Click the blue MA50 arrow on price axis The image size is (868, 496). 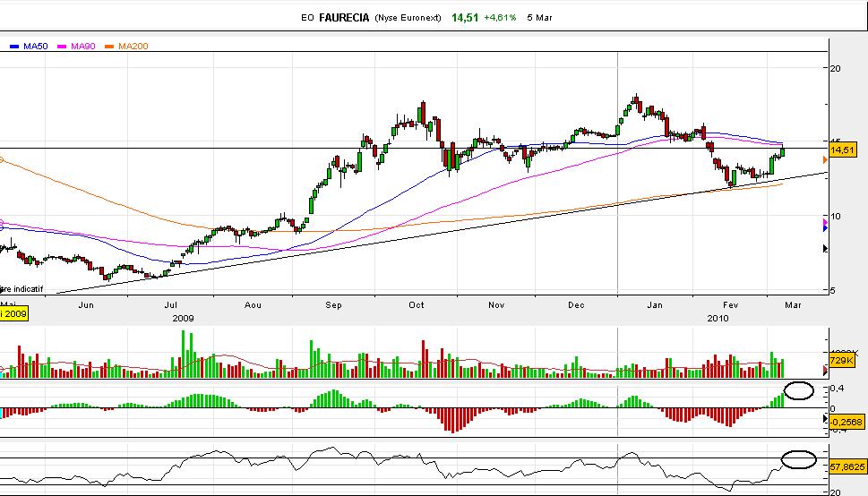point(825,228)
